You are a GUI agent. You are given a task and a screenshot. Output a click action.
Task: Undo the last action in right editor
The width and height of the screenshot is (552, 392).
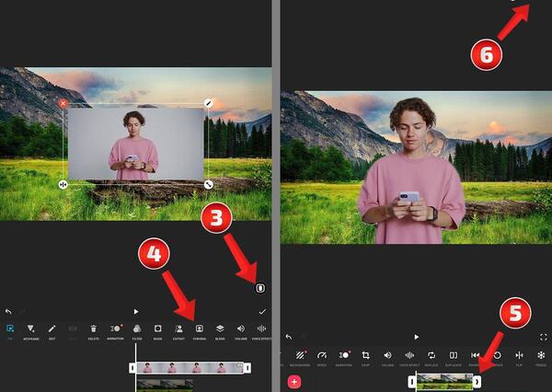coord(289,337)
